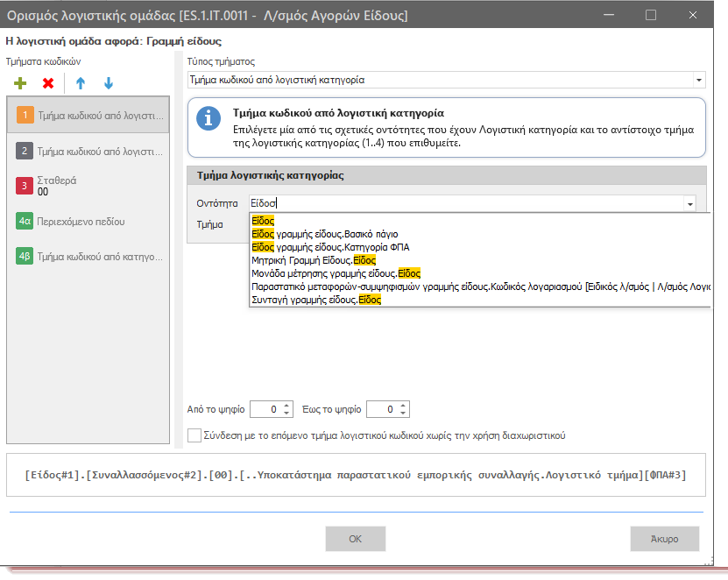Toggle Σύνδεση με το επόμενο τμήμα checkbox
Screen dimensions: 728x580
[x=194, y=435]
